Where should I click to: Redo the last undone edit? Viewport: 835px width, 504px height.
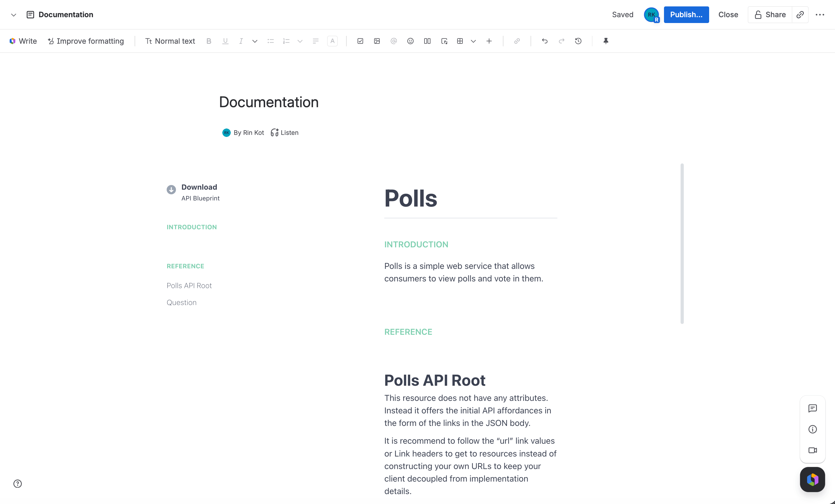pos(561,41)
